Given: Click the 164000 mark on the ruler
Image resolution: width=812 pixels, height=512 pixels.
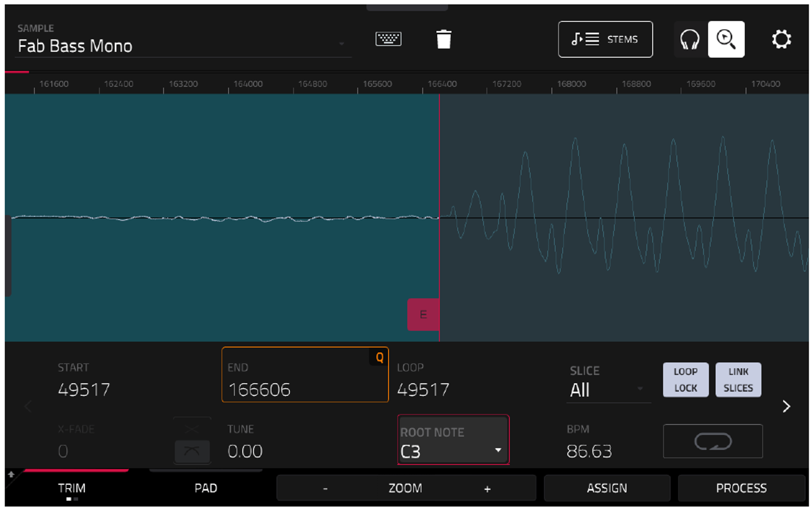Looking at the screenshot, I should (248, 84).
